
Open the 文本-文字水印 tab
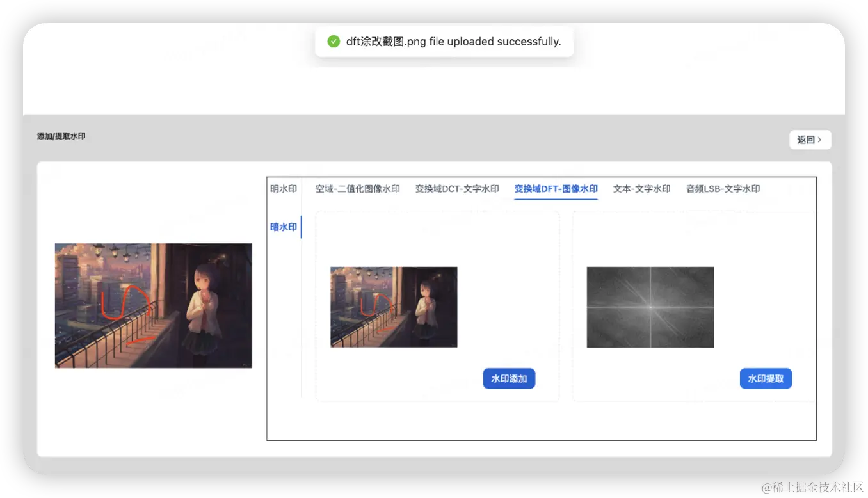641,189
